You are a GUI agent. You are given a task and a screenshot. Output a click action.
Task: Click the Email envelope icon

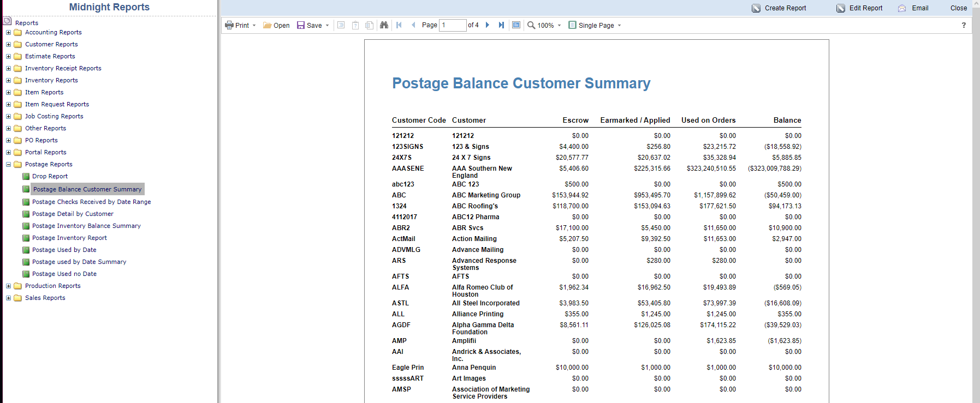pyautogui.click(x=902, y=8)
